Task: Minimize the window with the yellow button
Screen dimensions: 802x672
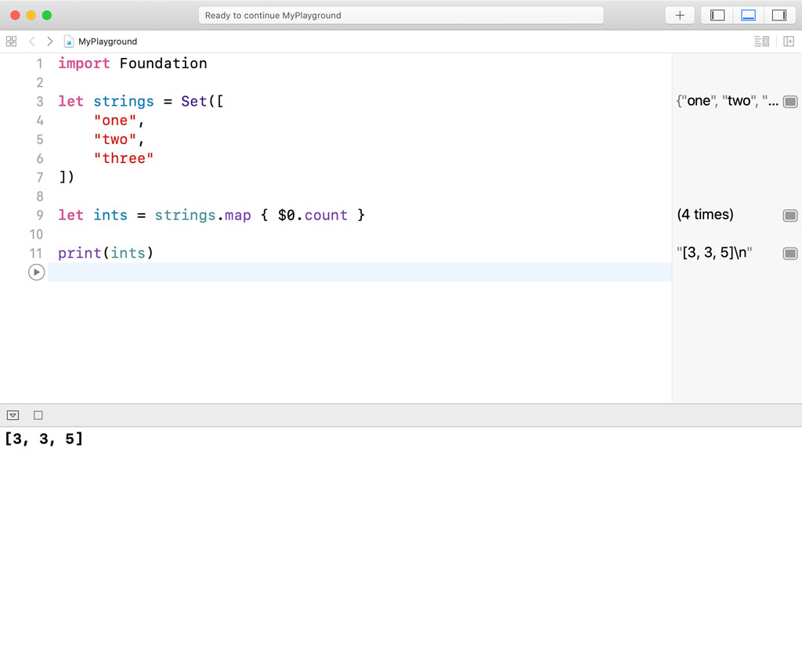Action: 31,16
